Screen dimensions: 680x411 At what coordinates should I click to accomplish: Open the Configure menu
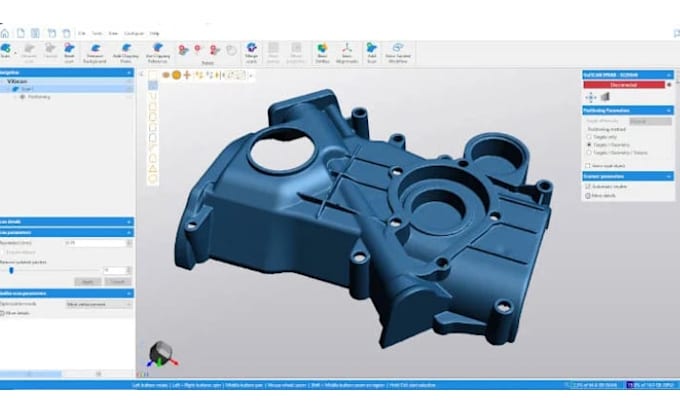[134, 33]
